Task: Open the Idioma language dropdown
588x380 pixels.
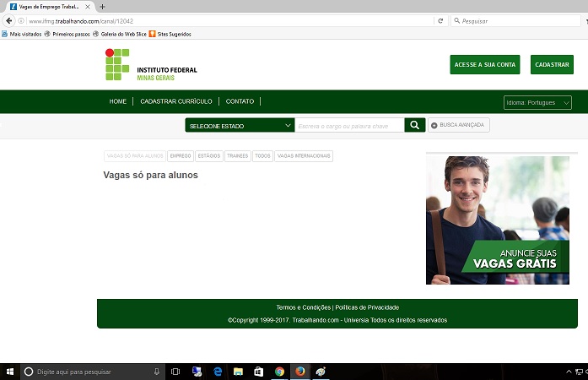Action: pos(537,102)
